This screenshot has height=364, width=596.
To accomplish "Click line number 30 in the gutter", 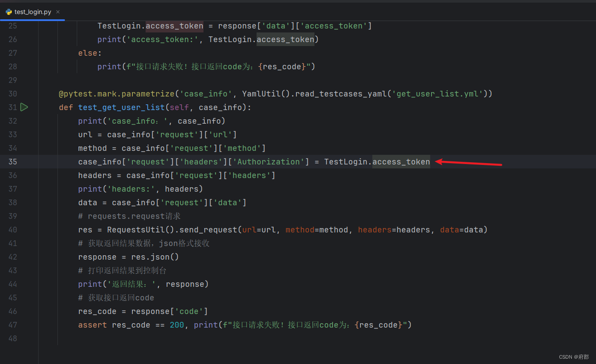I will (x=13, y=94).
